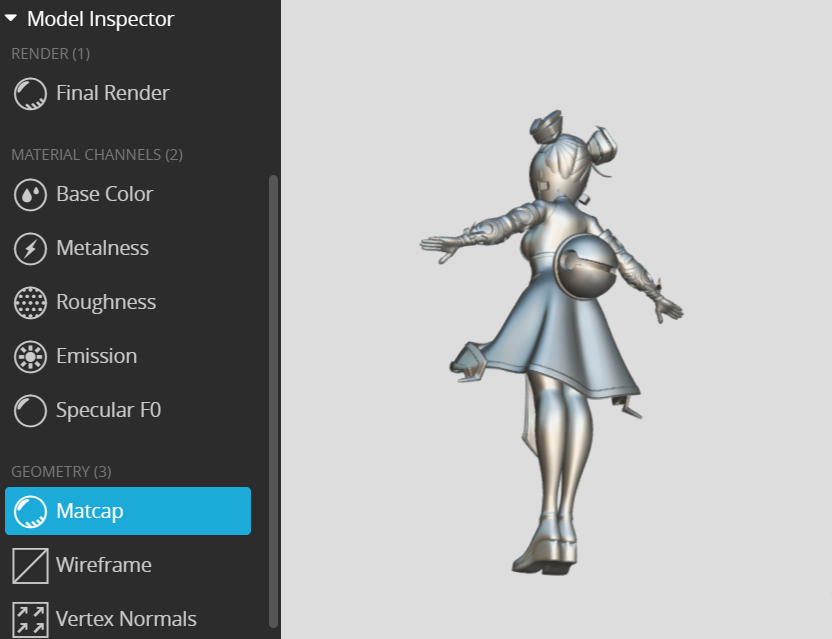Click the RENDER (1) section header

[50, 53]
